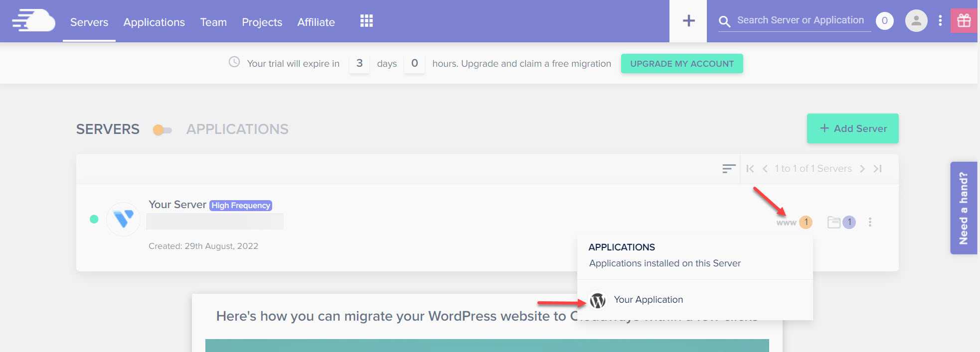Open the header vertical dots menu
Image resolution: width=980 pixels, height=352 pixels.
click(x=940, y=21)
